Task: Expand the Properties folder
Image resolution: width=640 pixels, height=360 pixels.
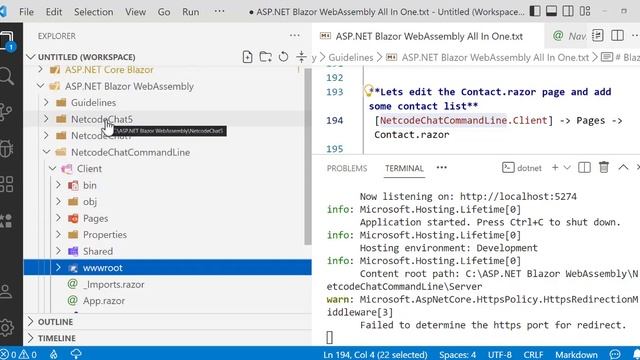Action: click(x=58, y=234)
